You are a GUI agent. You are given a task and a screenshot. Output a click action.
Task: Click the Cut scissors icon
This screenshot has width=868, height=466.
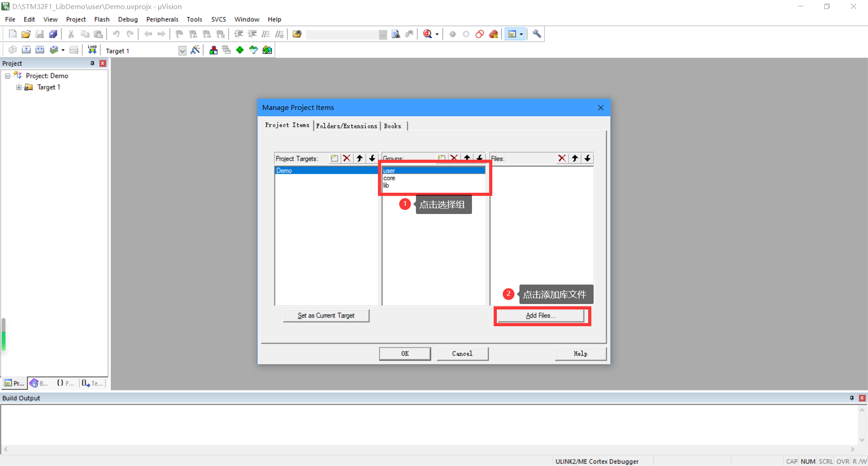pyautogui.click(x=71, y=34)
